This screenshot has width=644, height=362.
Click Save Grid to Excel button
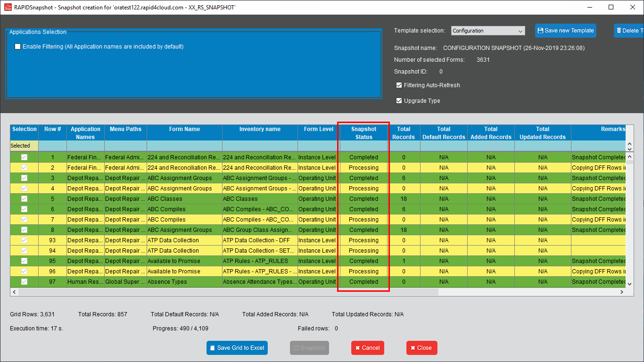coord(237,348)
